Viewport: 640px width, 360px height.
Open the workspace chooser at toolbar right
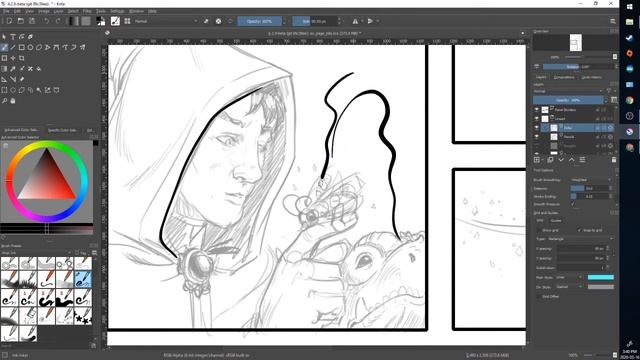point(613,21)
